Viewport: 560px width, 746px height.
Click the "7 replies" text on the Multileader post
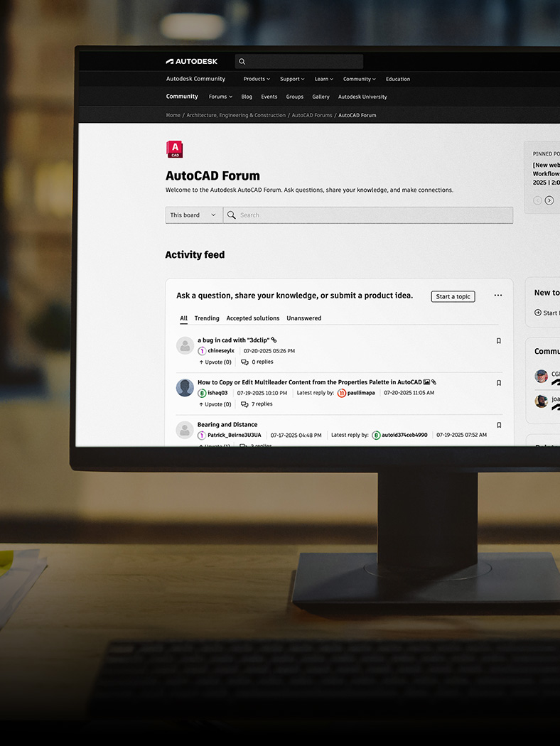click(x=262, y=404)
